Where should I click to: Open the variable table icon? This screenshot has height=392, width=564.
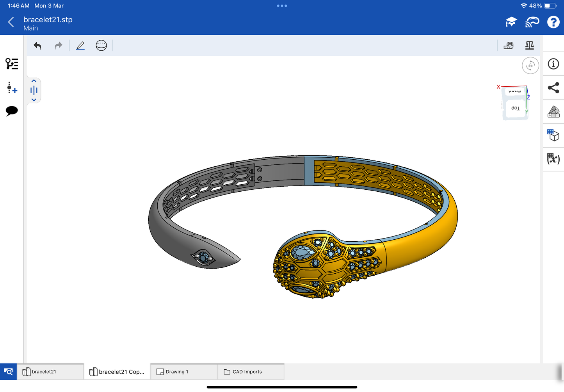click(553, 159)
